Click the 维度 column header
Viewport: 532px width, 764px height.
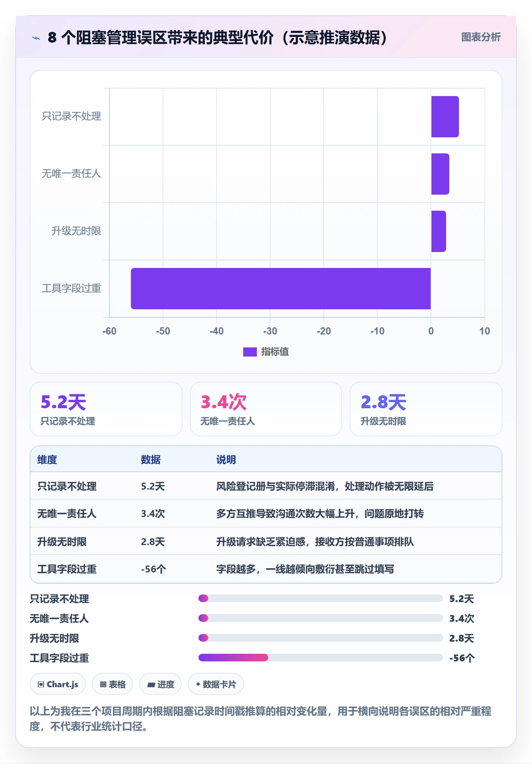click(47, 460)
